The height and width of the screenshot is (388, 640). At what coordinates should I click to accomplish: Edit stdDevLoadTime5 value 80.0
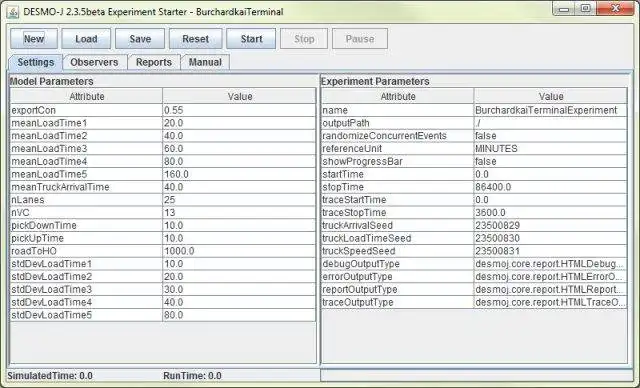239,315
